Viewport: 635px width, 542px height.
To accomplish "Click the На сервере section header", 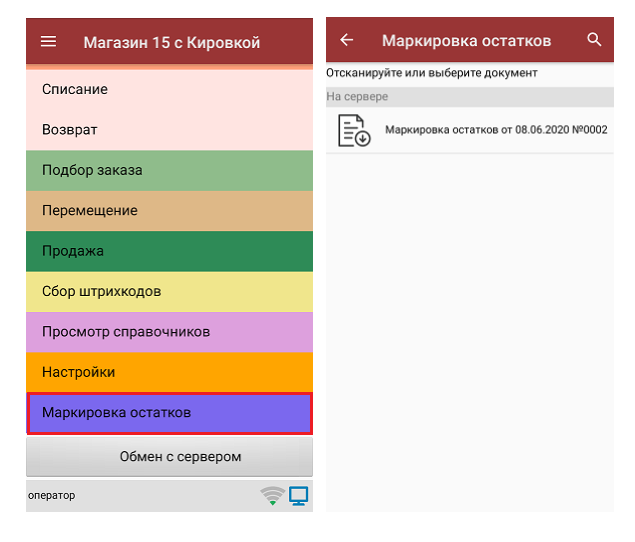I will (470, 97).
